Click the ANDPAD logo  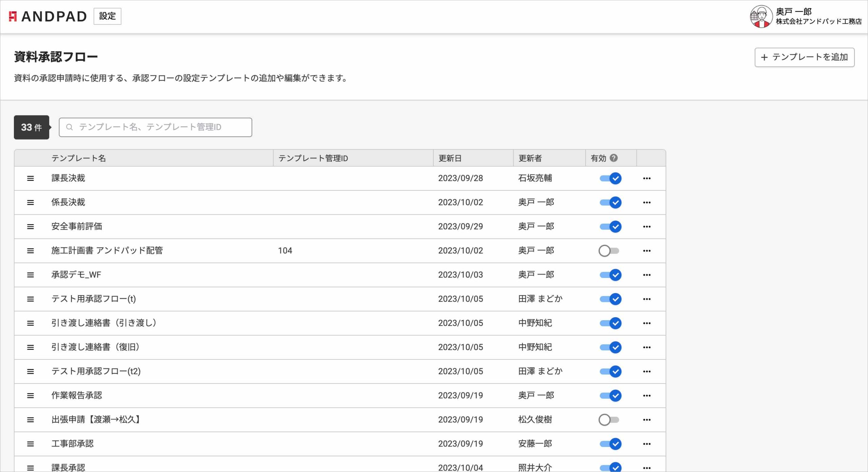[48, 16]
